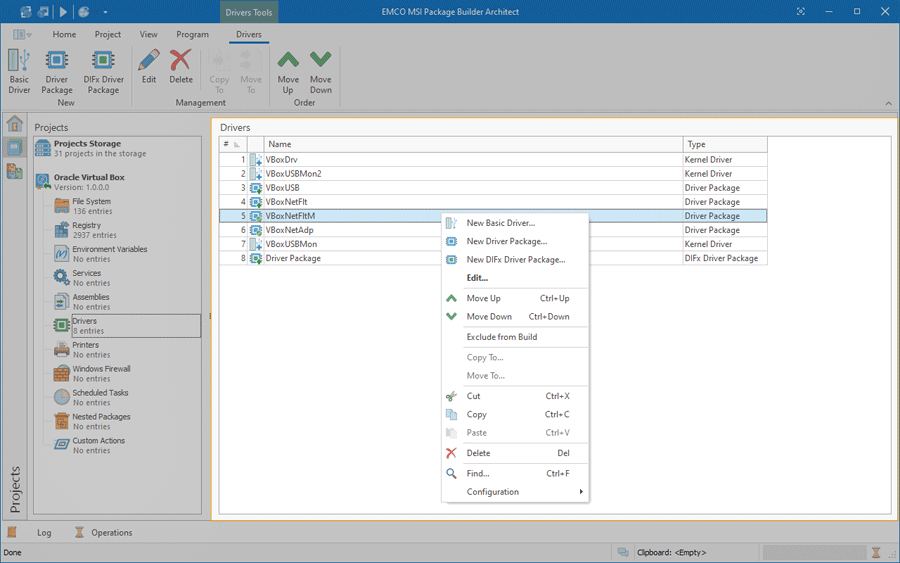Open the Registry node
This screenshot has height=563, width=900.
pos(86,230)
